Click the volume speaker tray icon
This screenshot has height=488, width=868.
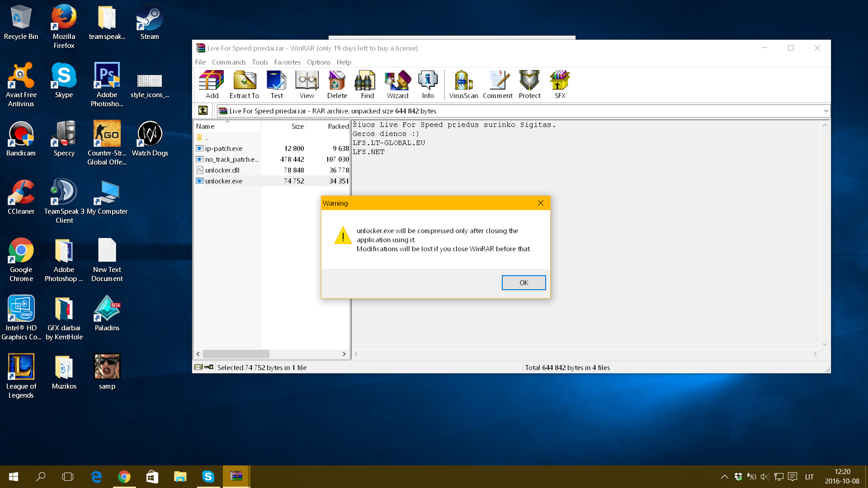click(764, 477)
